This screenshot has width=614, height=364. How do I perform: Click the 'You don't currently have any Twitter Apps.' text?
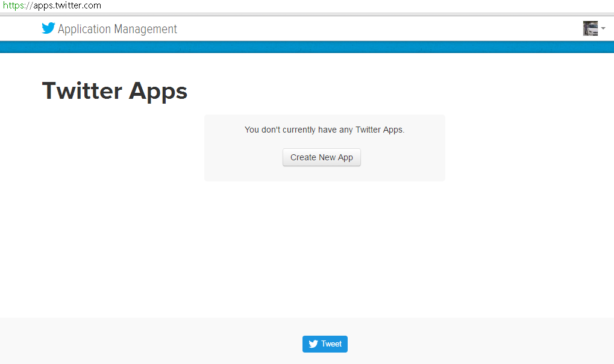pyautogui.click(x=324, y=130)
